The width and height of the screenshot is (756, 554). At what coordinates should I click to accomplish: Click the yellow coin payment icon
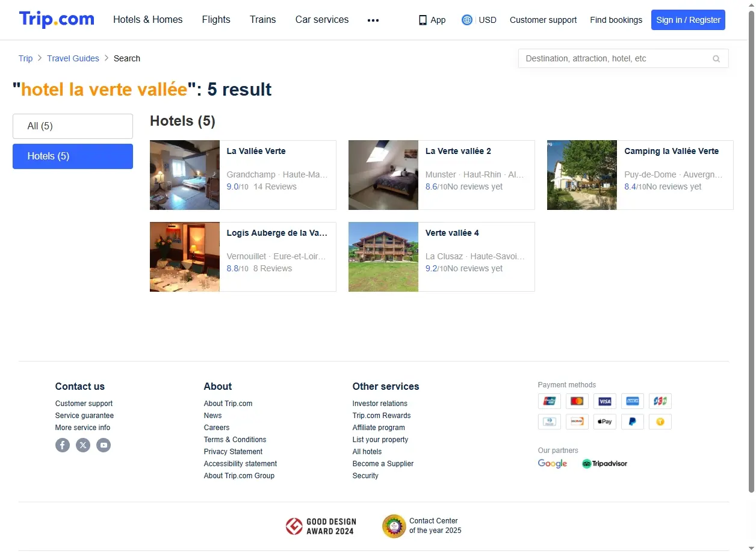[x=660, y=422]
